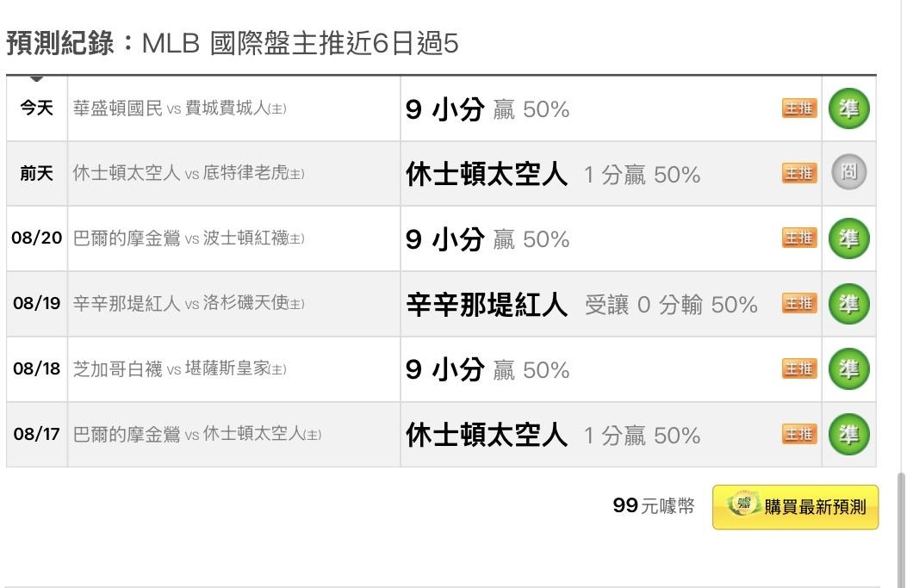Click the green 準 icon for 08/20

point(849,238)
